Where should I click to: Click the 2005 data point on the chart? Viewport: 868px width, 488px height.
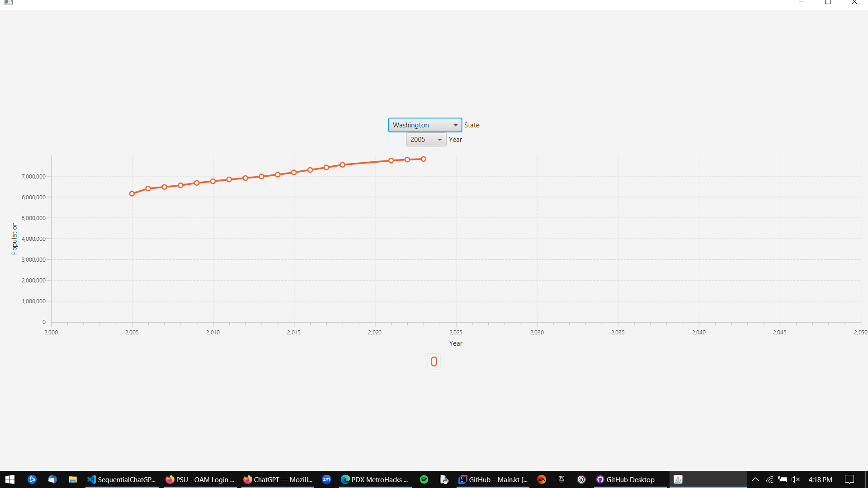tap(132, 194)
